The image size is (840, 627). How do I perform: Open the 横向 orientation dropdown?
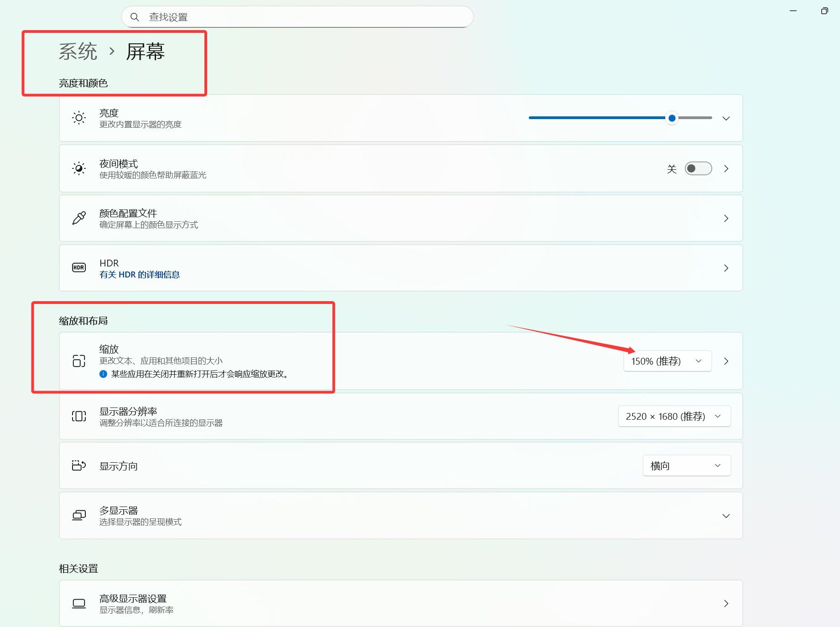[686, 465]
